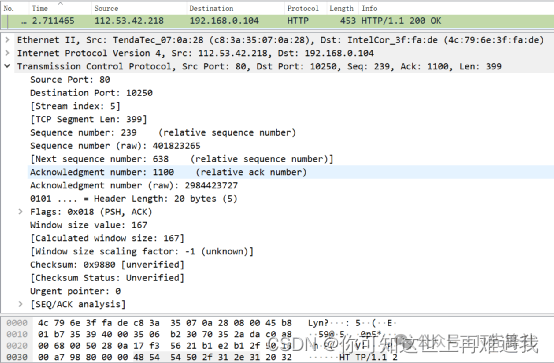
Task: Sort packets by the No. column header
Action: pos(9,8)
